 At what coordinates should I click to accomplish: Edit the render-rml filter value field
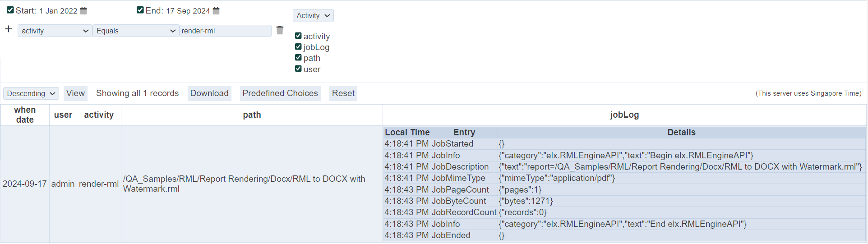click(x=225, y=31)
